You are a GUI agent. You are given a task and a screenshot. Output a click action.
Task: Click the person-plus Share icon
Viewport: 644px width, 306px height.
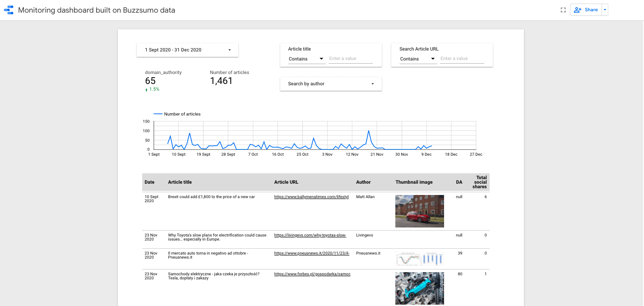tap(578, 9)
